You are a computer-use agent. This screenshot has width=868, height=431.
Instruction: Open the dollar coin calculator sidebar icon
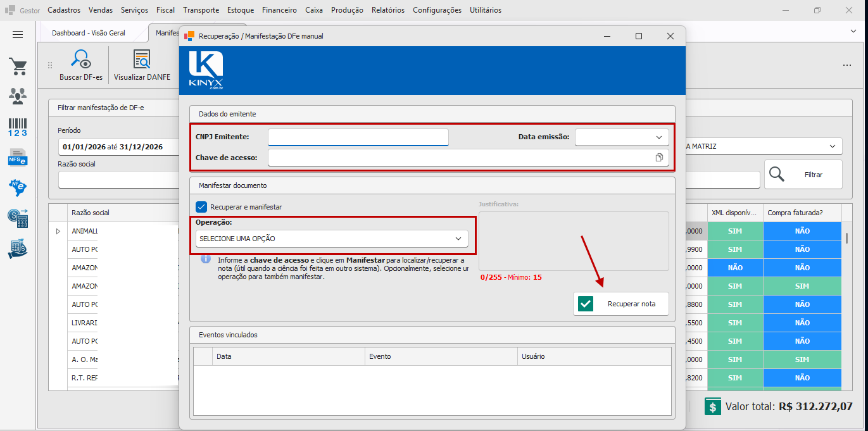pos(18,218)
